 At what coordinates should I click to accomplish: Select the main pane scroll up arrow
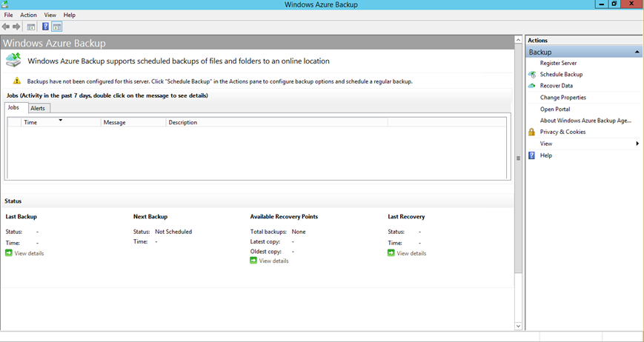pyautogui.click(x=518, y=40)
